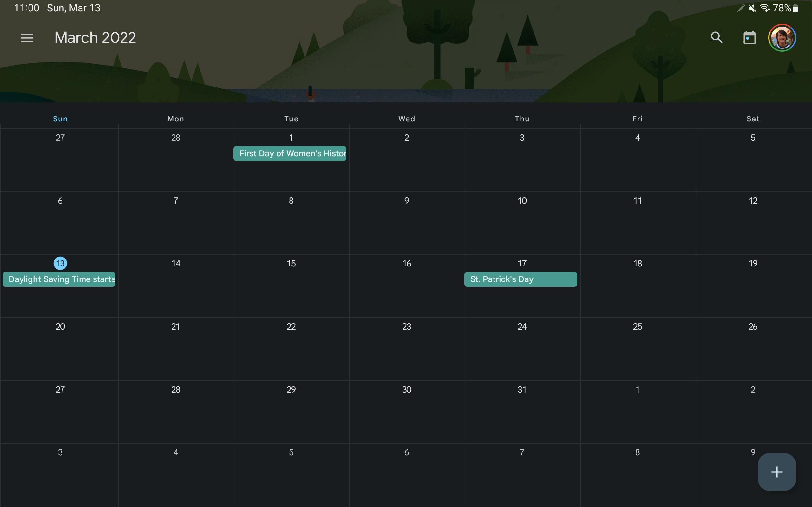Expand the calendar navigation side menu
812x507 pixels.
[28, 37]
